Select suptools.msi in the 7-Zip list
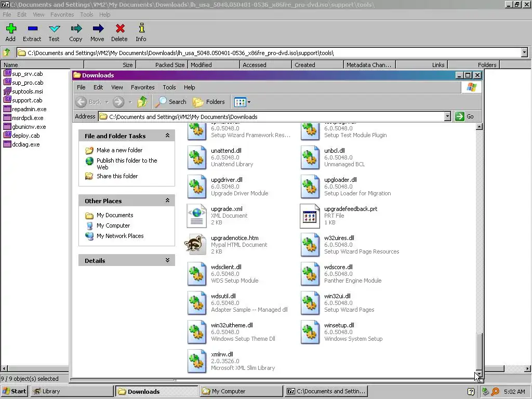Viewport: 532px width, 399px height. click(24, 91)
